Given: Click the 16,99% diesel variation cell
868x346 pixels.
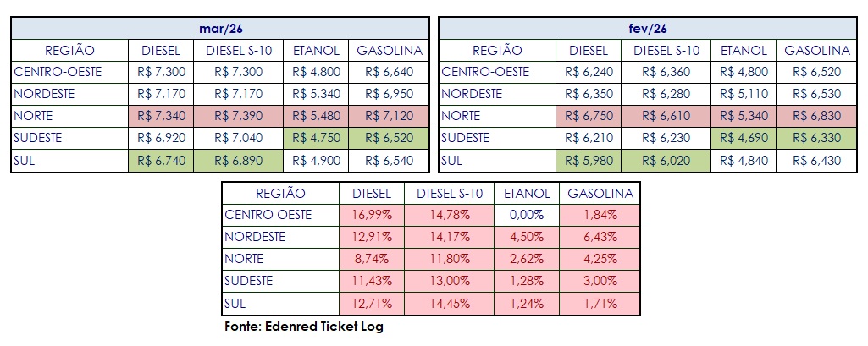Looking at the screenshot, I should pyautogui.click(x=372, y=215).
